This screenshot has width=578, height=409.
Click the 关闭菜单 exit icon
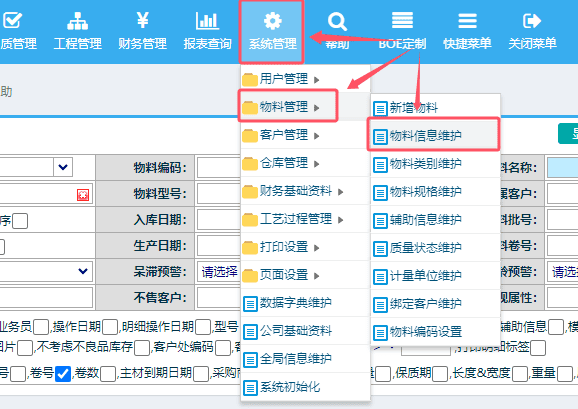coord(532,21)
